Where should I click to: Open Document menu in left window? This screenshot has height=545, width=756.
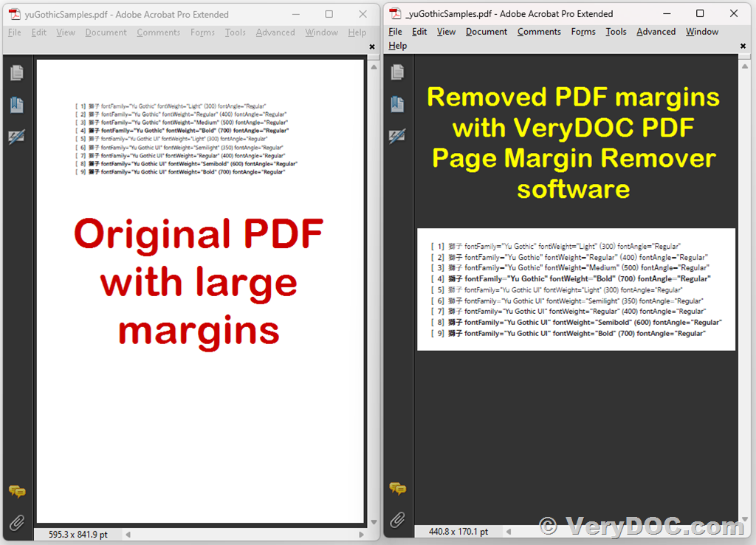(106, 32)
